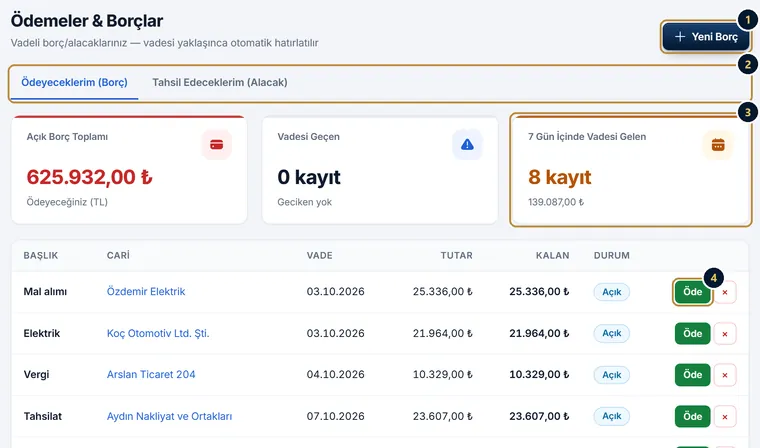This screenshot has width=760, height=448.
Task: Click the Açık status badge in Tahsilat row
Action: [612, 416]
